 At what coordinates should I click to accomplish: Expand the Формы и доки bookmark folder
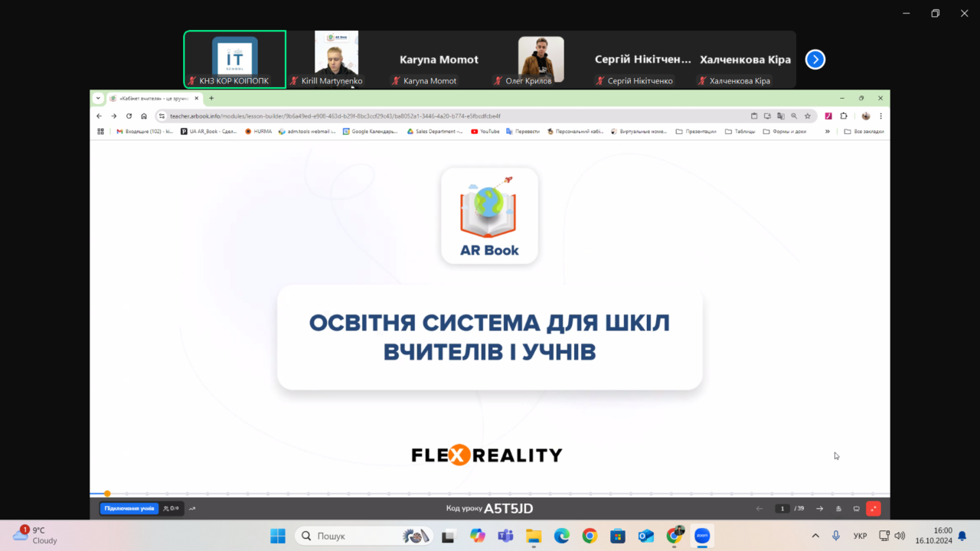(785, 132)
